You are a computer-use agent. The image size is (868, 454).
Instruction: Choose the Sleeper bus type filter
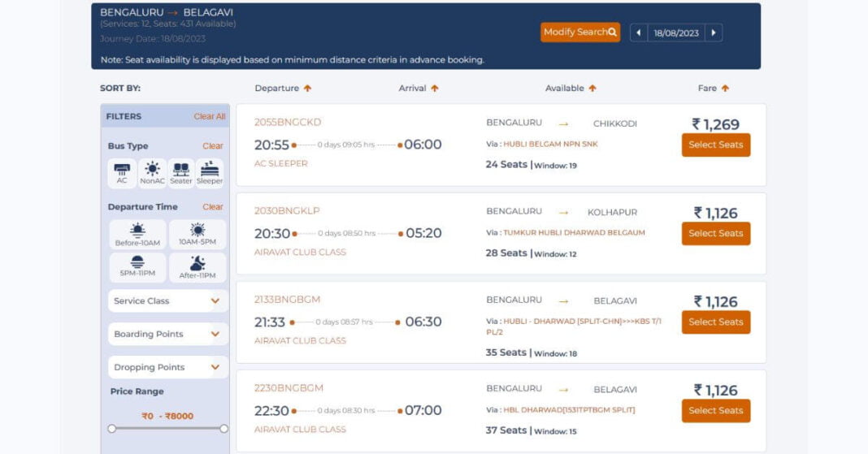pyautogui.click(x=210, y=172)
